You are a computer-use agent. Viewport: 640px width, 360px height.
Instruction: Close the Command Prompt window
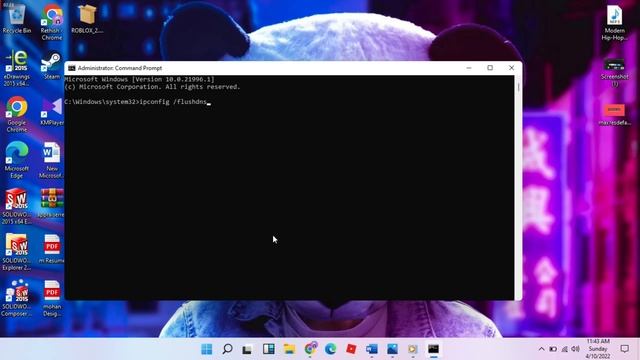(x=511, y=68)
